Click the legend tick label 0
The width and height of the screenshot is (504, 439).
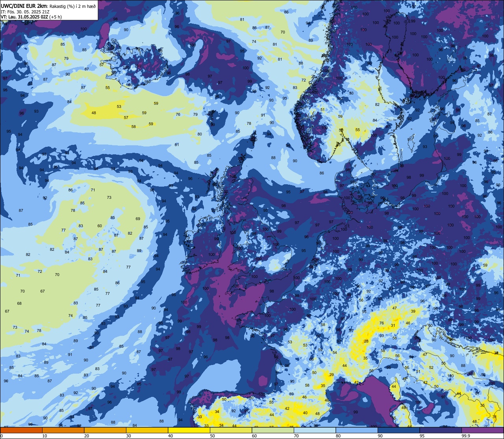(x=2, y=436)
